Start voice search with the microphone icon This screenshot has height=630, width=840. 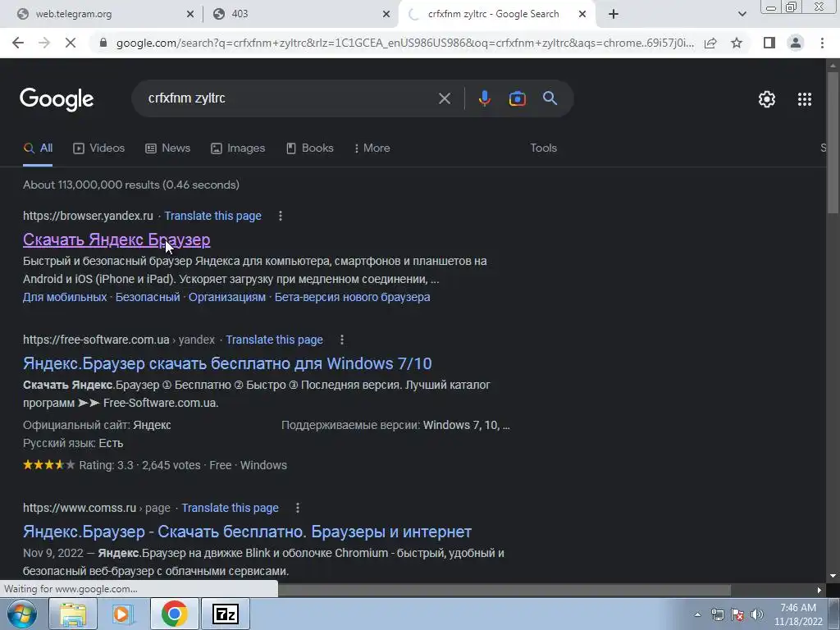(484, 98)
